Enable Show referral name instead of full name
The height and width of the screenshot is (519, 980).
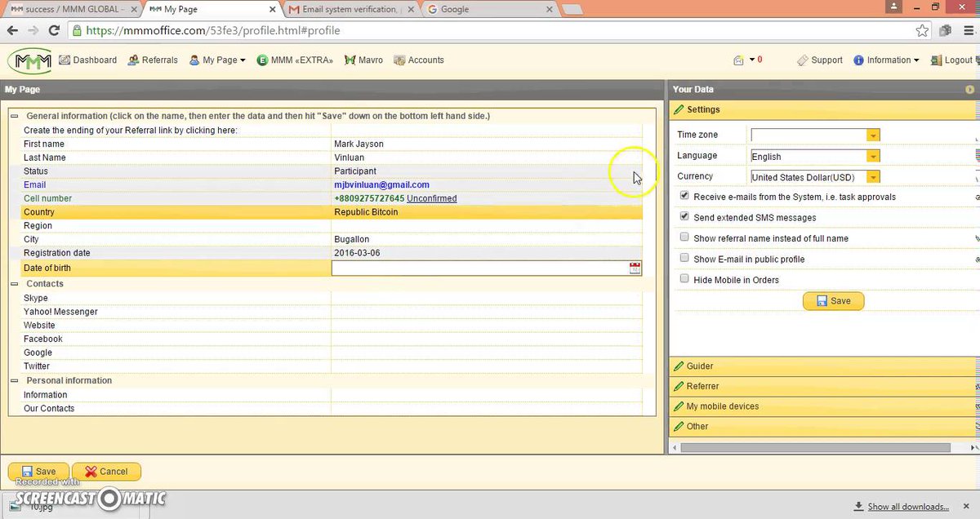pos(684,237)
